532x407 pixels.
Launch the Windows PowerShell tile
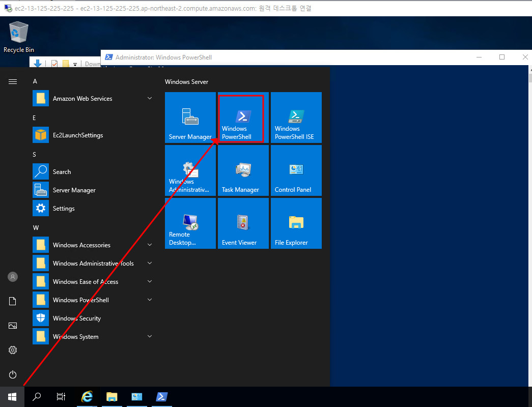(243, 118)
